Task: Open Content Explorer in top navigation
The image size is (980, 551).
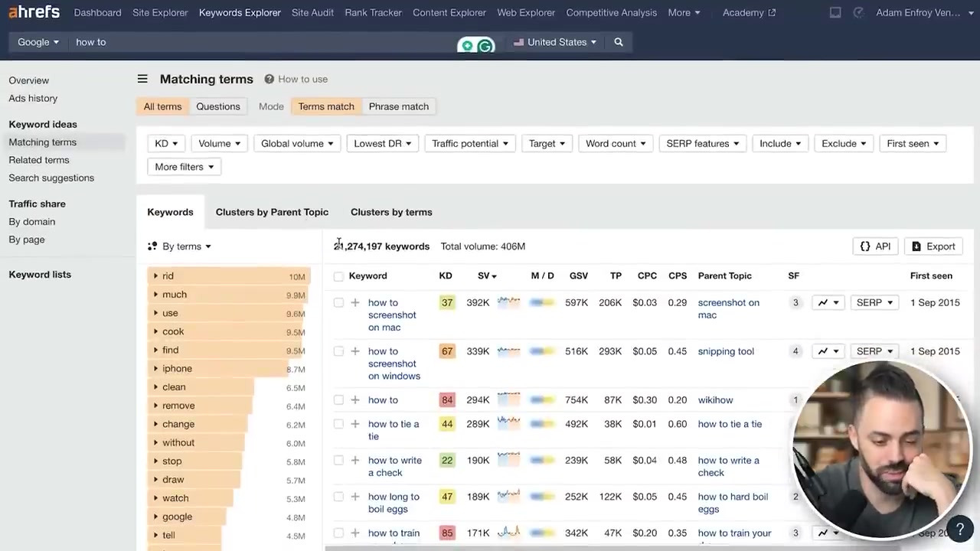Action: (449, 12)
